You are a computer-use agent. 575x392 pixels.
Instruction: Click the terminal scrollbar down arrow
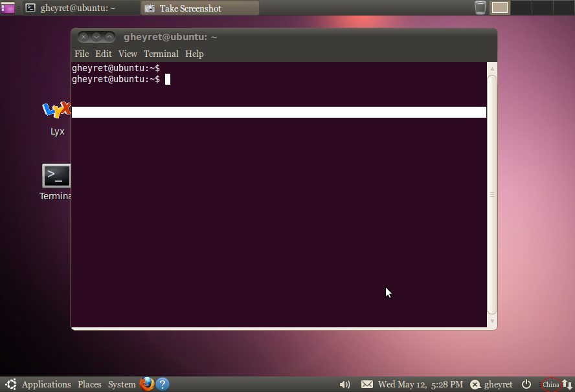coord(492,321)
